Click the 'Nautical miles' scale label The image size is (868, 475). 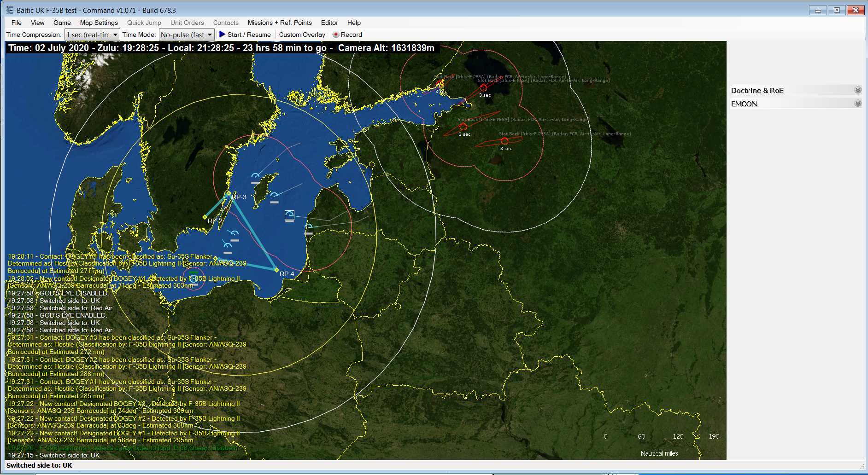659,453
